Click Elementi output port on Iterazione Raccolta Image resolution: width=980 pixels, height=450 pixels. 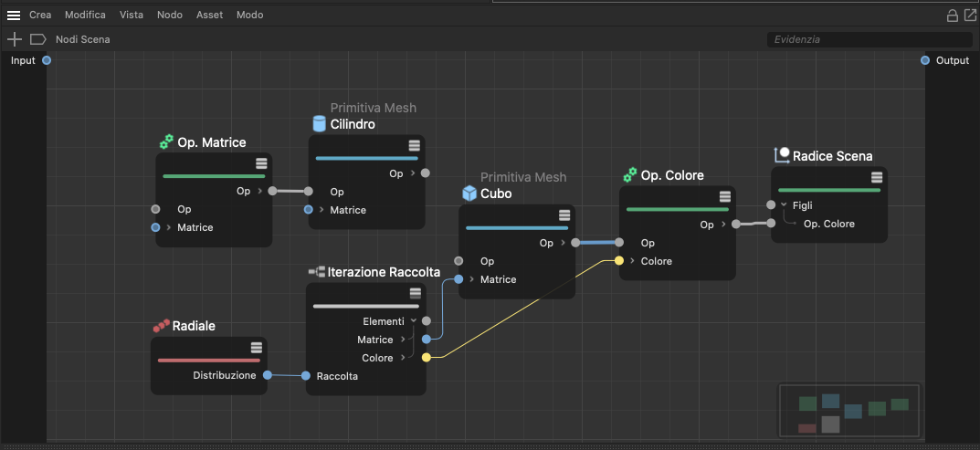point(427,320)
